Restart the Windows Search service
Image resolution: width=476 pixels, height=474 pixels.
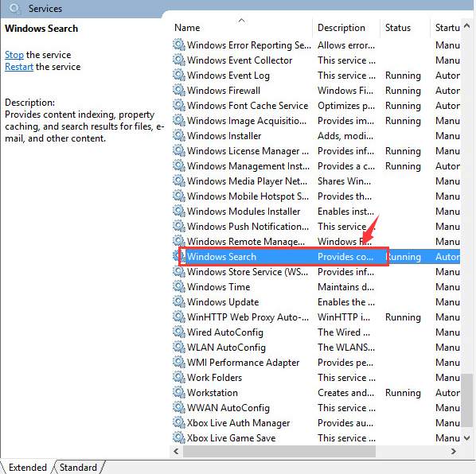[x=19, y=67]
